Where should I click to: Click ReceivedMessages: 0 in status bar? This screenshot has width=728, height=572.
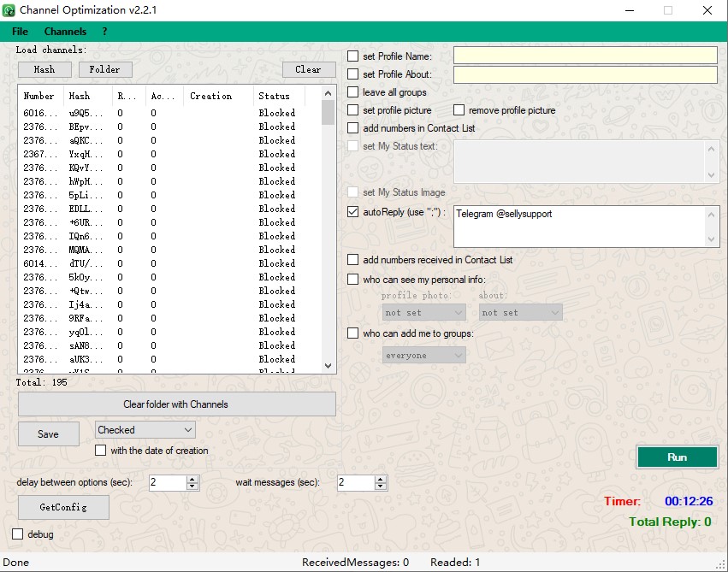point(355,563)
